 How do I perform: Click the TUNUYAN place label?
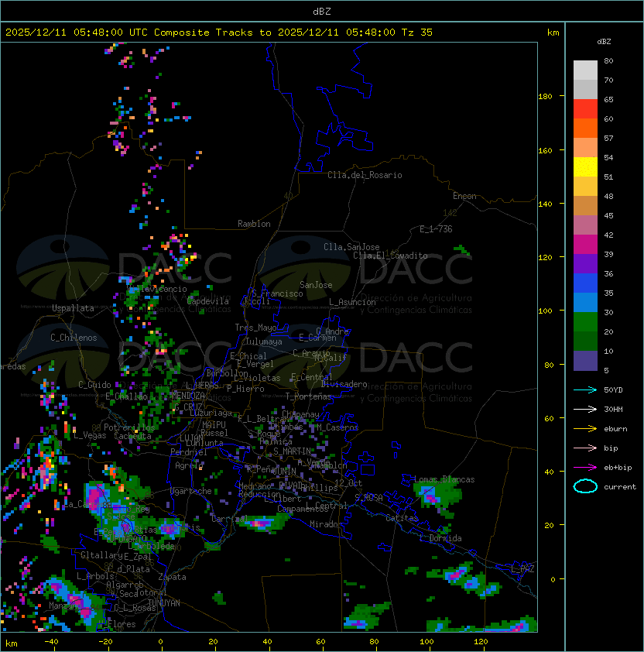(164, 603)
